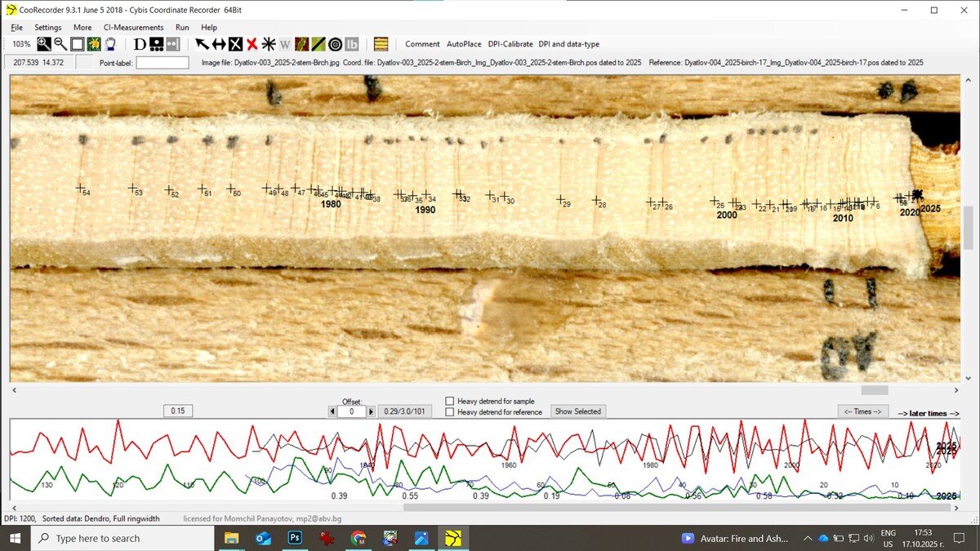Viewport: 980px width, 551px height.
Task: Select the arrow pointer tool
Action: (x=202, y=44)
